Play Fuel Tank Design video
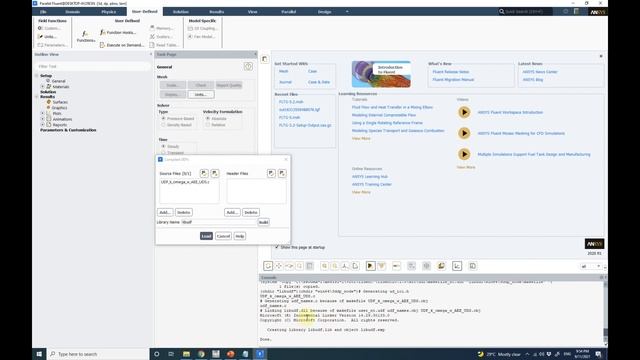Image resolution: width=640 pixels, height=360 pixels. [464, 154]
